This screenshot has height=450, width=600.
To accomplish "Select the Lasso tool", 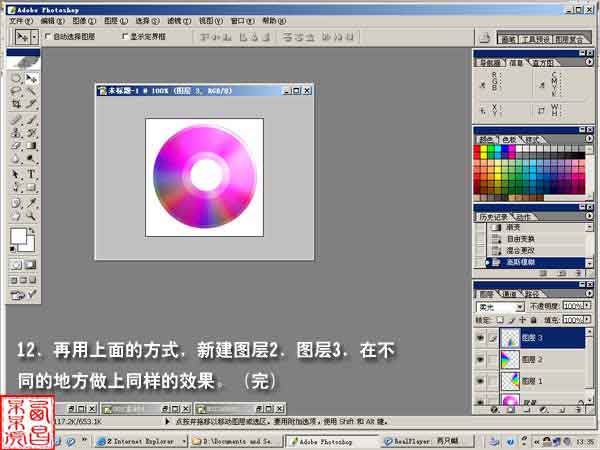I will (x=16, y=91).
